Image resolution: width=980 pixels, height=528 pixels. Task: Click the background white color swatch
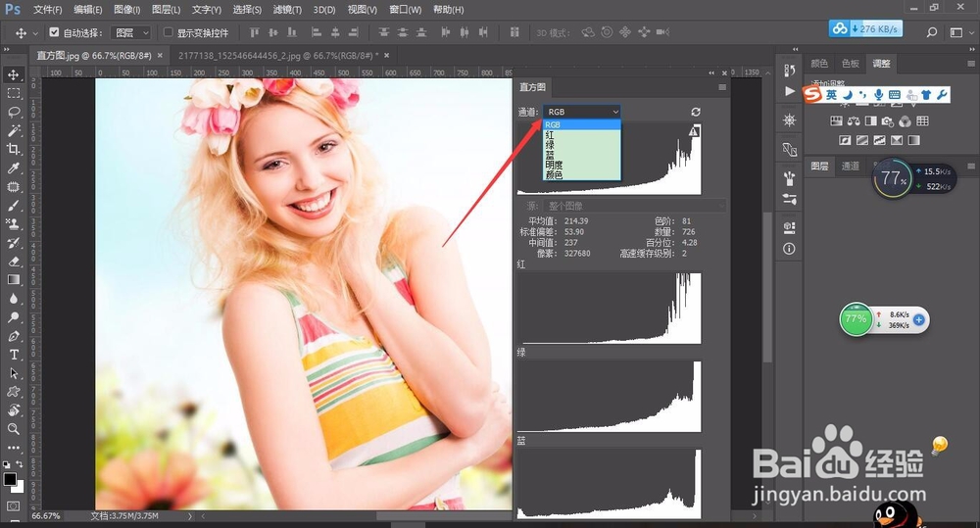[20, 488]
